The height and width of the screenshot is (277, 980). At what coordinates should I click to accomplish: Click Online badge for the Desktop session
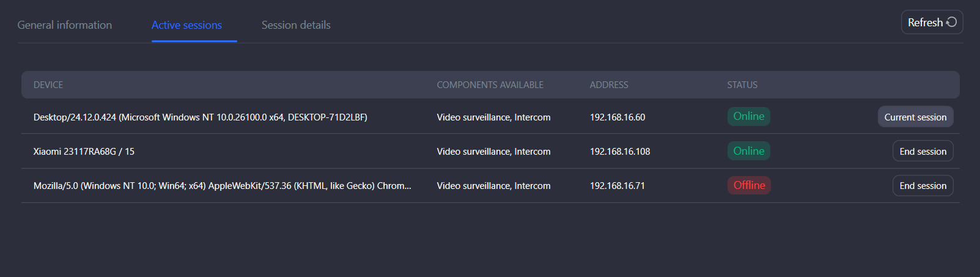click(x=748, y=116)
